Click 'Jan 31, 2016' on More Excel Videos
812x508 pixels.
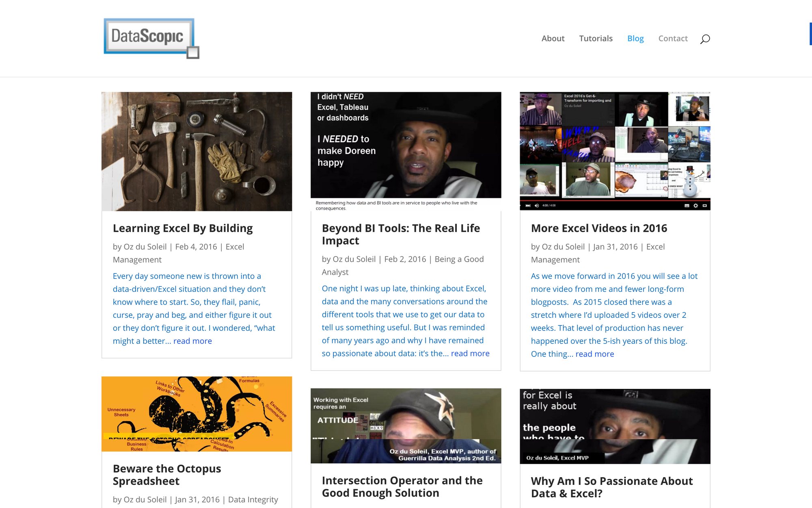point(615,247)
